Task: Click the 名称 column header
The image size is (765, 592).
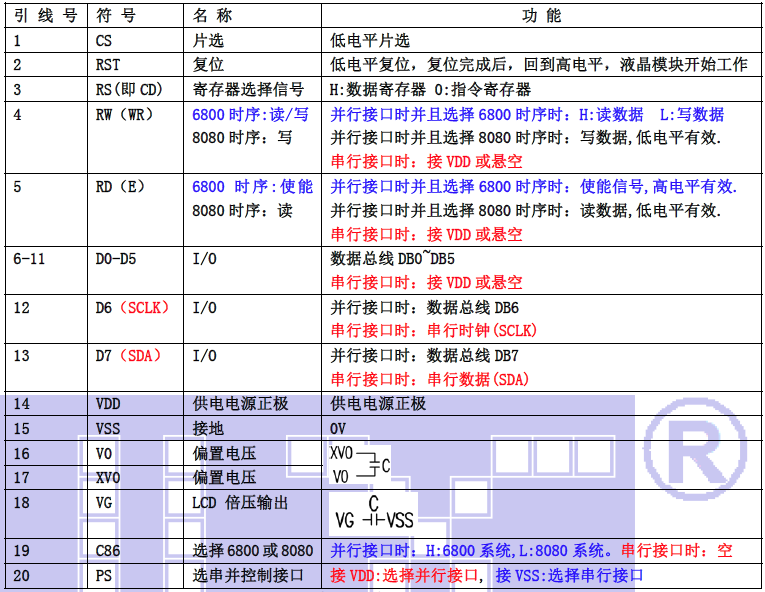Action: pyautogui.click(x=213, y=17)
